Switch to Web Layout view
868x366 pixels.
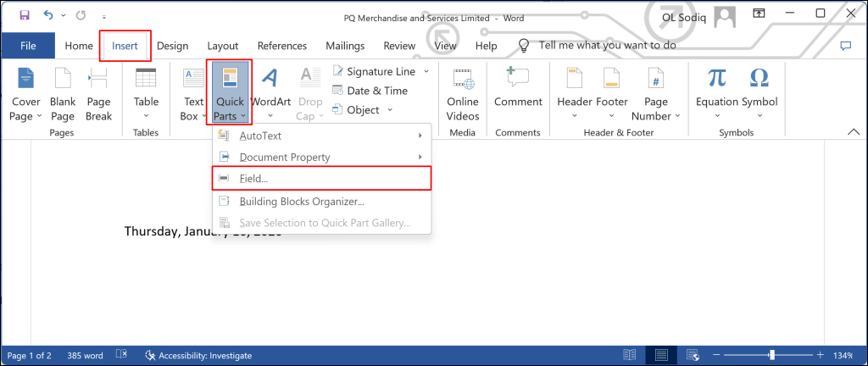pyautogui.click(x=693, y=355)
